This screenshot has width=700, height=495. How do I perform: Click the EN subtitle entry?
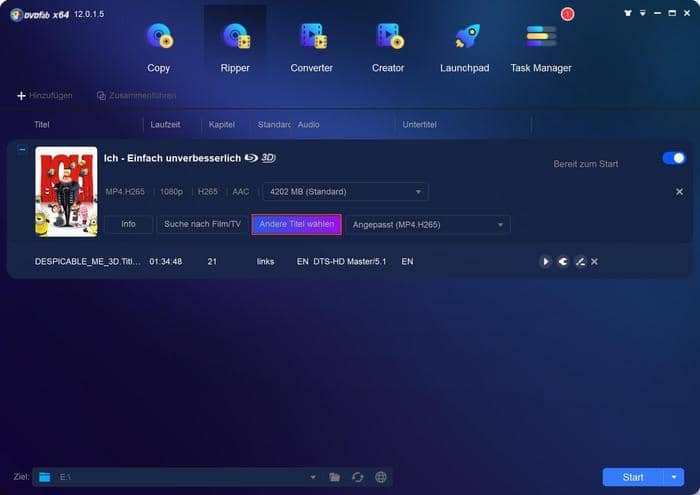[407, 262]
